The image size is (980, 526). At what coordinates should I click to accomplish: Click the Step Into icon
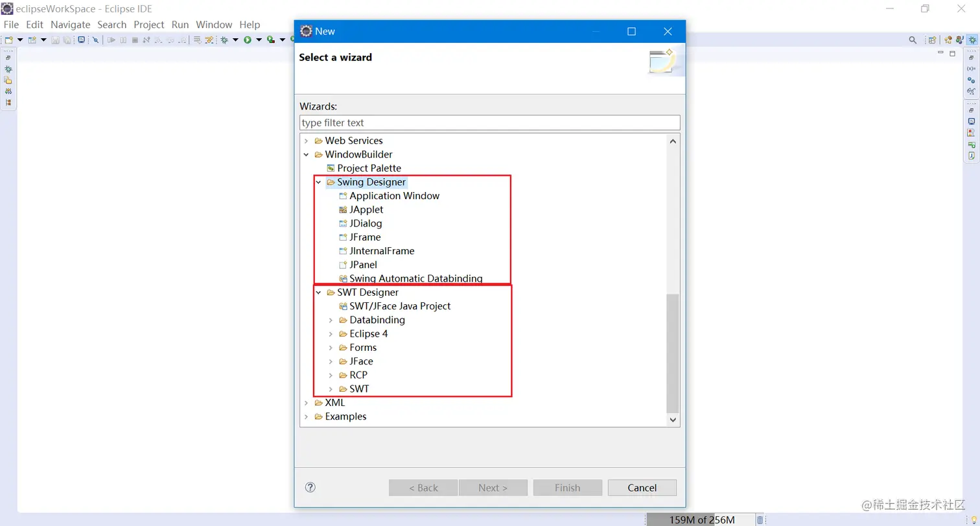[158, 40]
